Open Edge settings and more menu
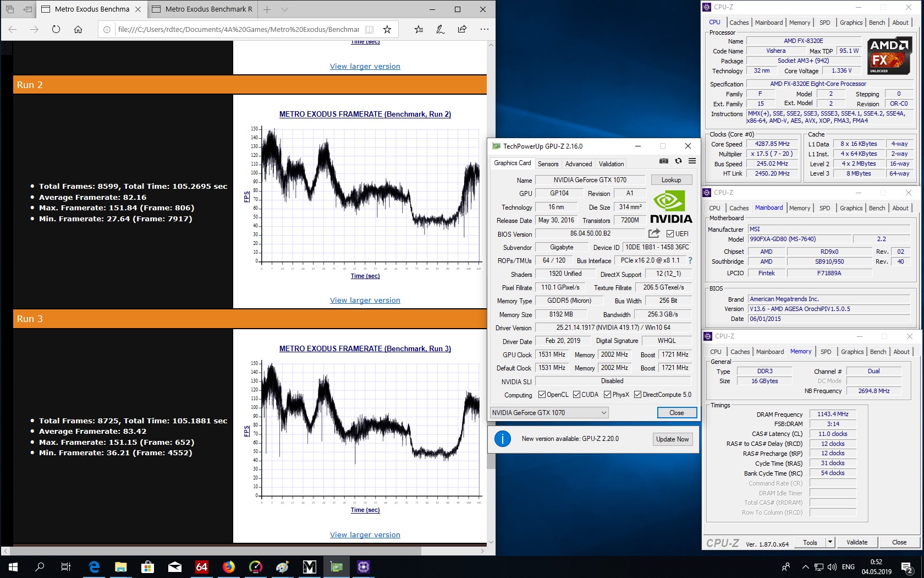This screenshot has height=578, width=924. click(484, 29)
